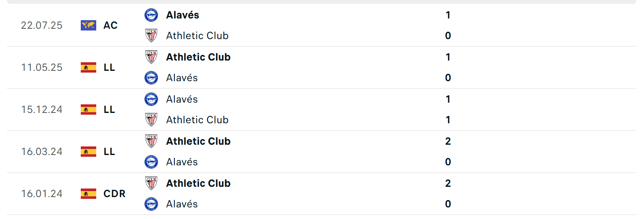The height and width of the screenshot is (219, 644).
Task: Open the CDR competition label
Action: point(114,194)
